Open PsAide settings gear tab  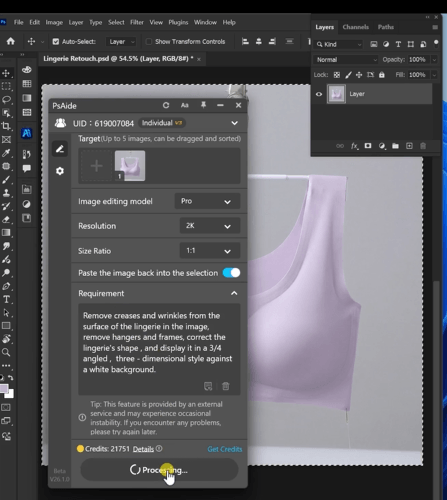60,171
